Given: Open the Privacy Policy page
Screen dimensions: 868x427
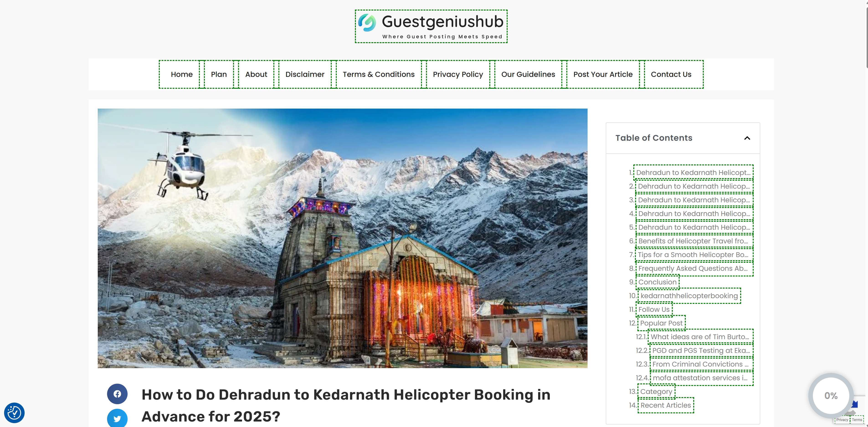Looking at the screenshot, I should 458,74.
